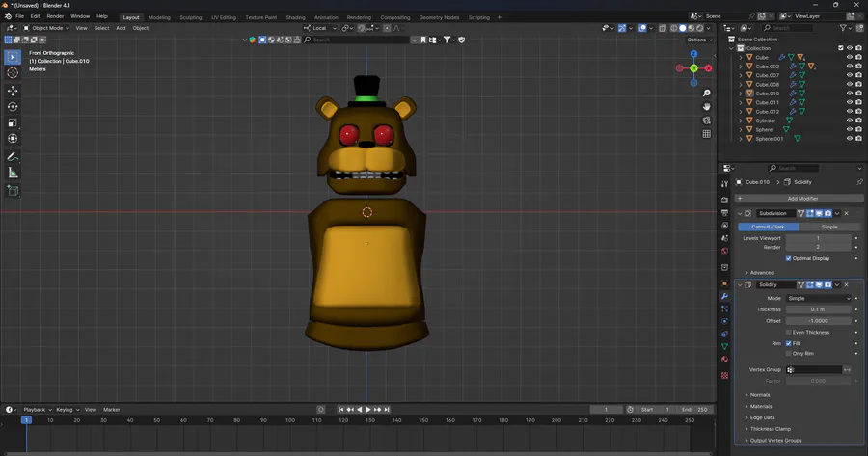The height and width of the screenshot is (456, 868).
Task: Open the Material properties tab
Action: point(724,360)
